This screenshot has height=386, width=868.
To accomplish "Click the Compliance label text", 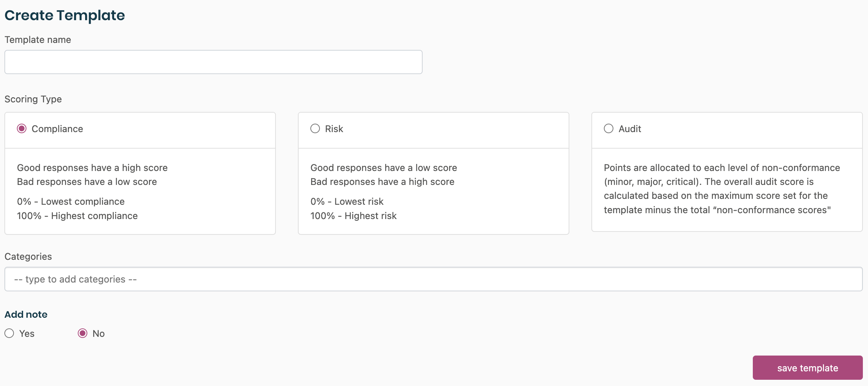I will 57,129.
